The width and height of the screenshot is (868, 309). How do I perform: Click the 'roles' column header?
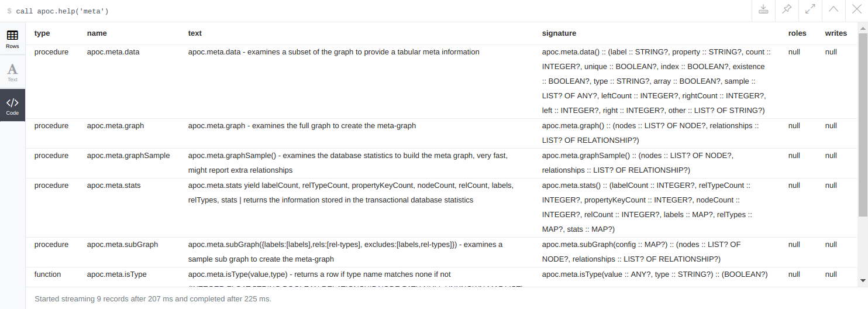click(x=797, y=33)
